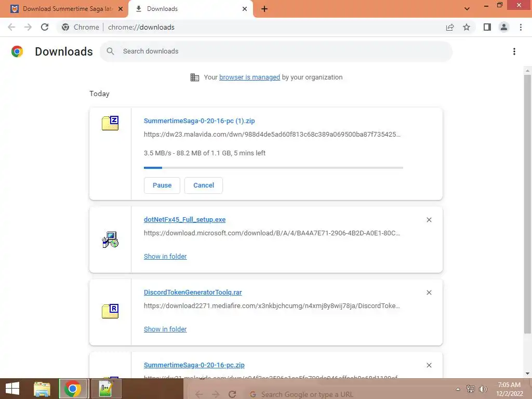Screen dimensions: 532x399
Task: Open the taskbar clock showing 7:05 AM
Action: click(509, 389)
